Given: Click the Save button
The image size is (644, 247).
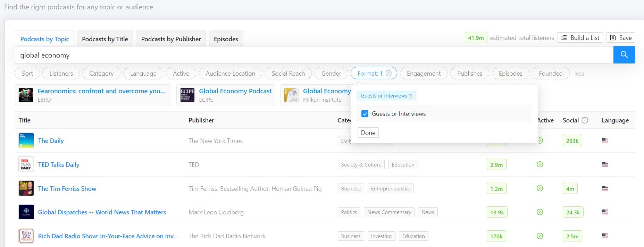Looking at the screenshot, I should tap(621, 38).
